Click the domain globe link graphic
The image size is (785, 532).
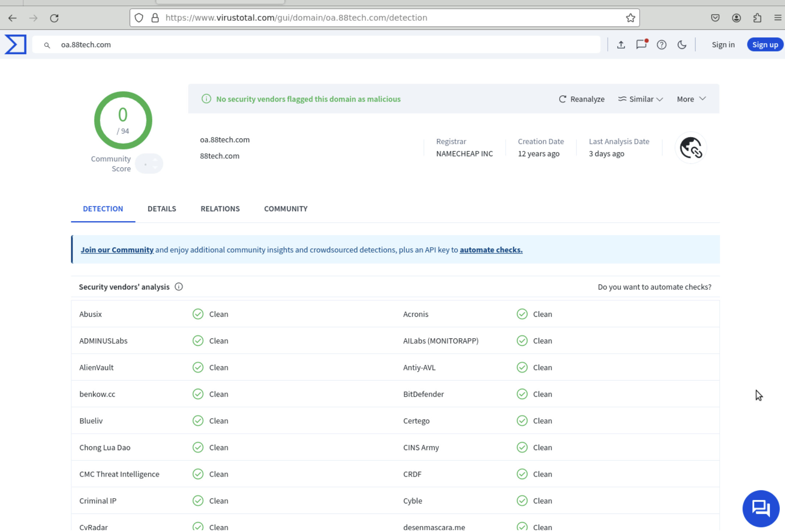(x=691, y=148)
